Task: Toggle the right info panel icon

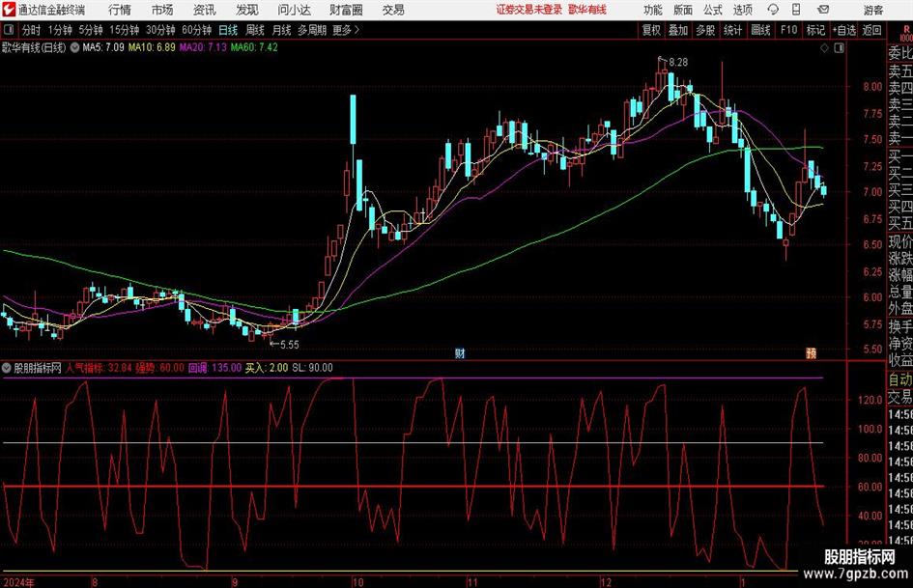Action: pos(839,48)
